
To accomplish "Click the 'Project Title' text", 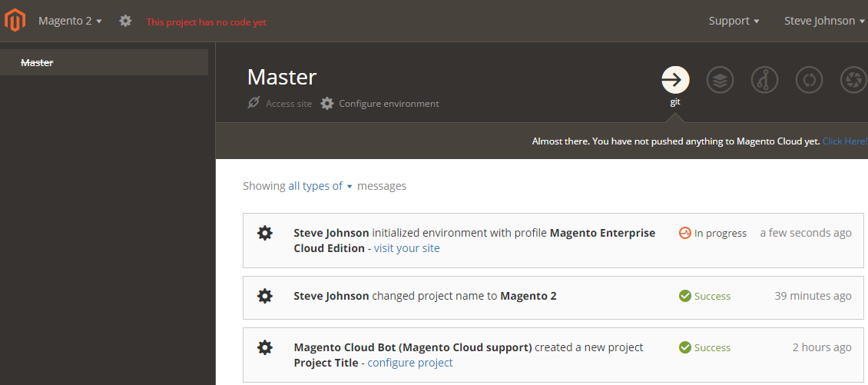I will point(326,363).
